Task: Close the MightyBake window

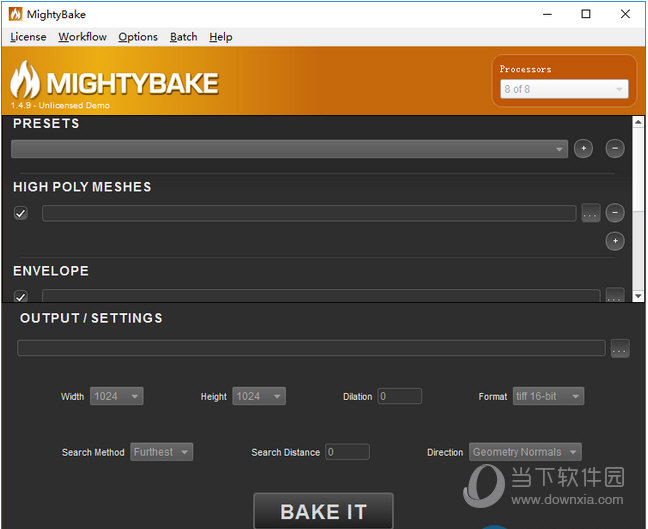Action: (625, 14)
